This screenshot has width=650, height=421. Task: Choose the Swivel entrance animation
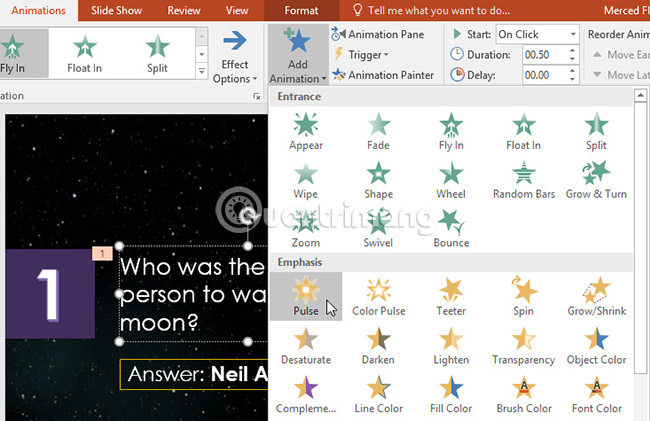coord(378,229)
